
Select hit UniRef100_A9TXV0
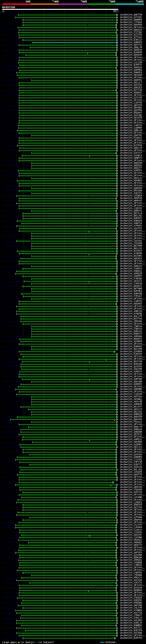point(131,397)
